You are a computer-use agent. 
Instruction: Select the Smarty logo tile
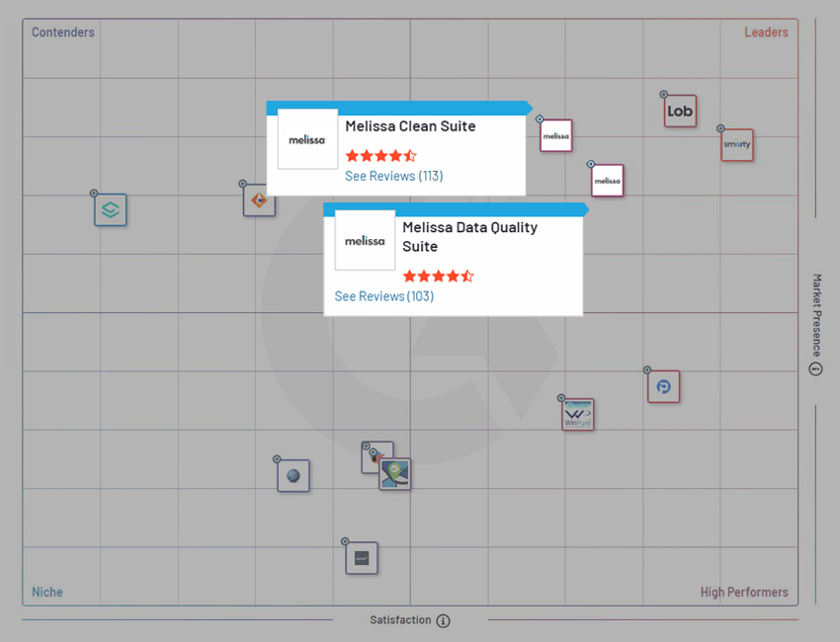pos(737,145)
